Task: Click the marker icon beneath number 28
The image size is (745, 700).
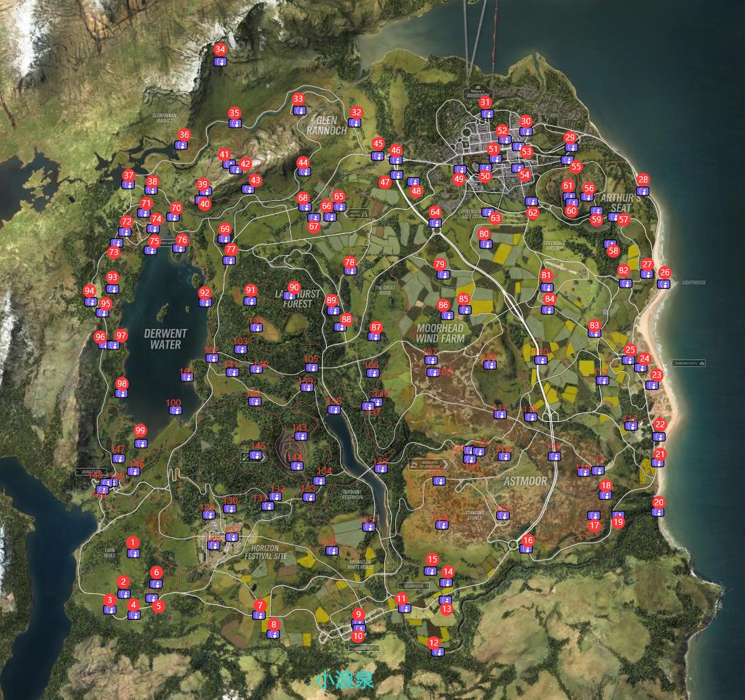Action: [643, 191]
